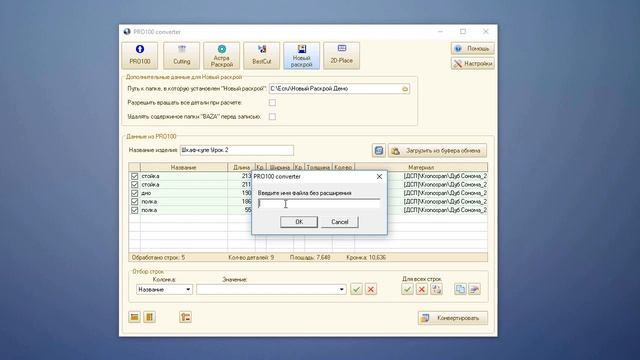The image size is (640, 360).
Task: Uncheck the дно row checkbox
Action: coord(134,193)
